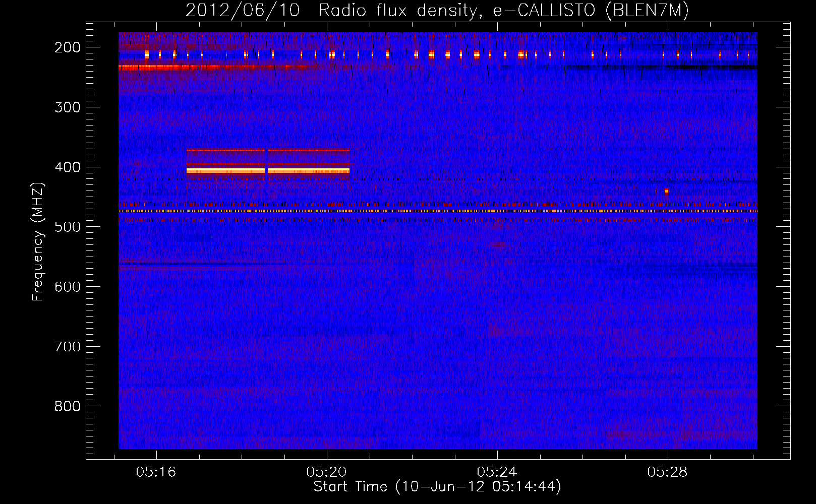This screenshot has width=816, height=504.
Task: Click the 800 frequency tick label
Action: click(68, 406)
